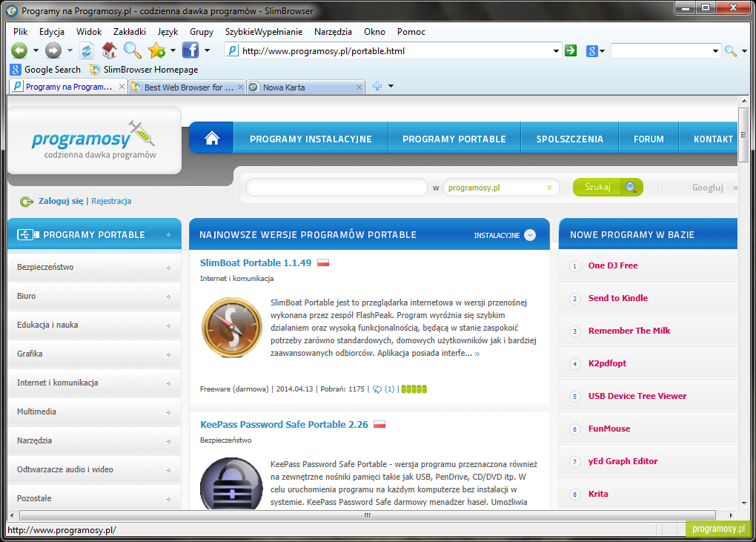756x542 pixels.
Task: Open the Facebook button dropdown arrow
Action: (x=207, y=50)
